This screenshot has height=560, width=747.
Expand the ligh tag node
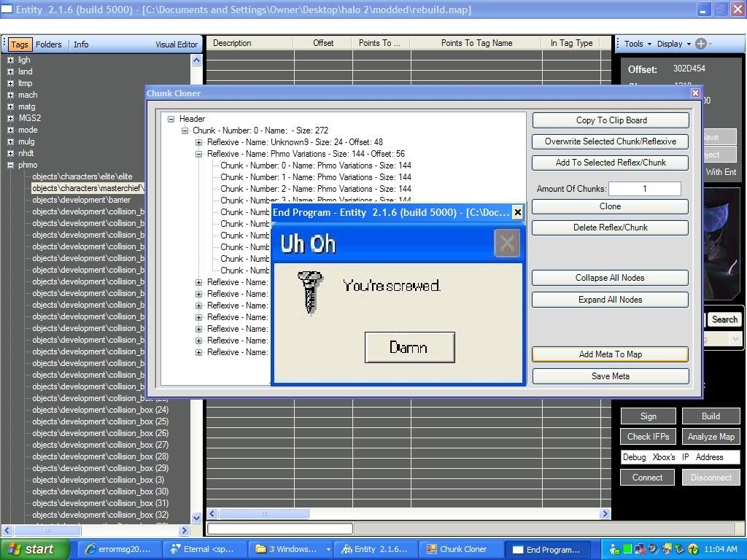tap(10, 60)
